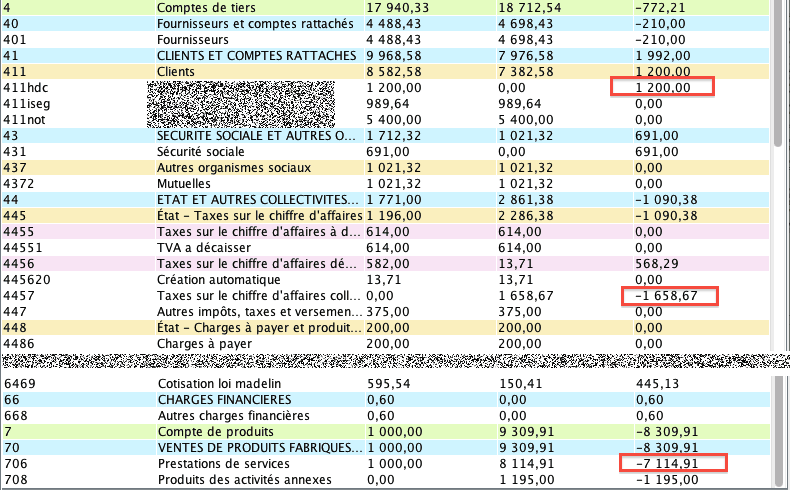Select balance value "445,13"
Screen dimensions: 790x490
click(x=657, y=384)
